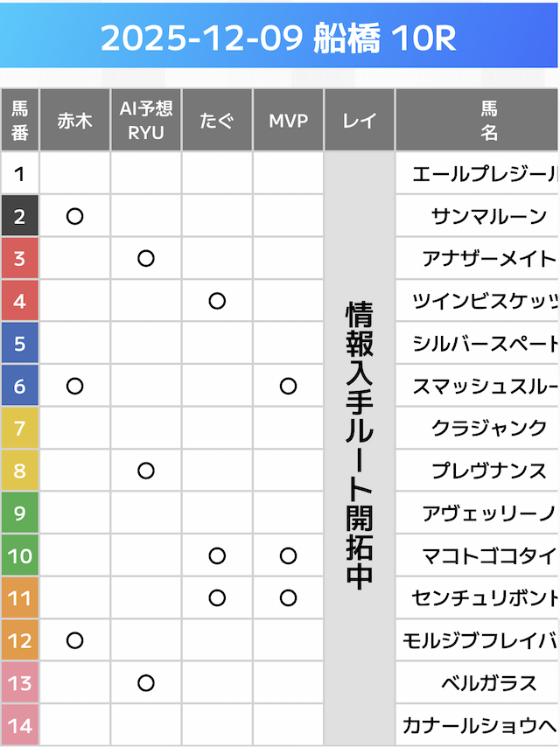Select the たぐ column header

217,121
